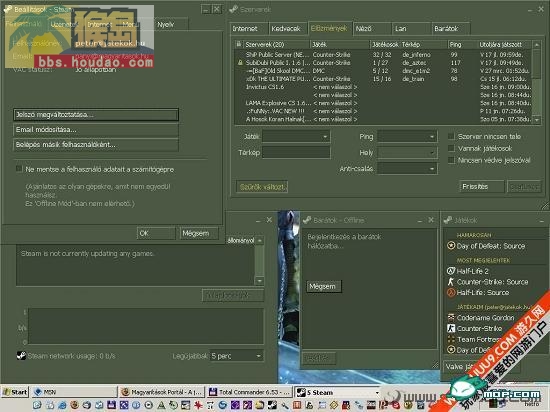The height and width of the screenshot is (412, 550).
Task: Select the 'dmc_e1m2' DMC server row
Action: point(383,71)
